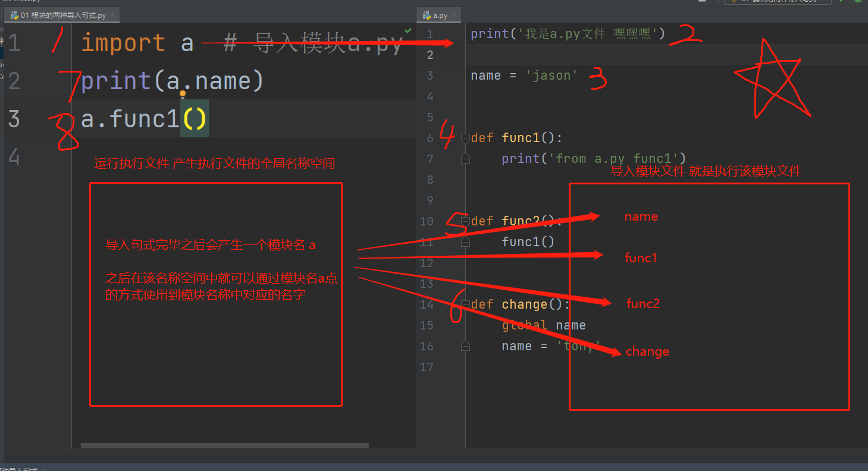Click the 'def change():' line in a.py
This screenshot has width=868, height=471.
520,304
